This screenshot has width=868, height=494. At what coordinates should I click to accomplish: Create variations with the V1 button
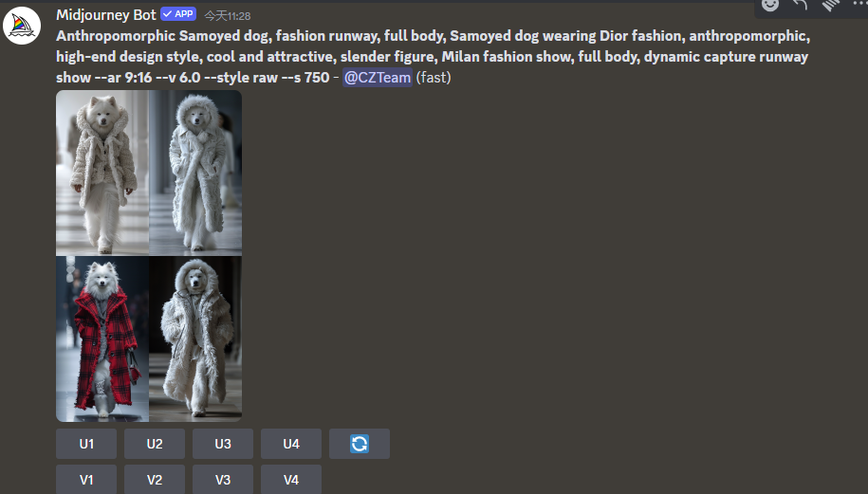pos(86,479)
